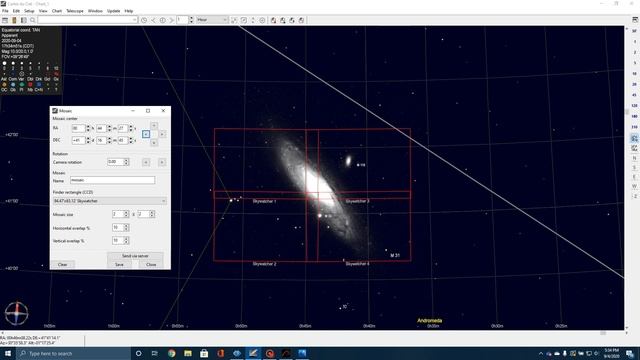Point chart to Zenith with Z button
This screenshot has height=360, width=640.
tap(634, 196)
